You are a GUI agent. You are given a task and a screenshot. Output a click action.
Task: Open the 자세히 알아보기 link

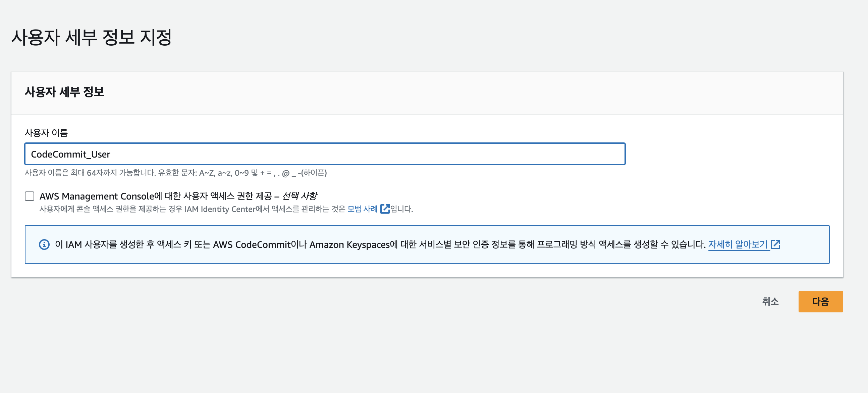coord(739,244)
